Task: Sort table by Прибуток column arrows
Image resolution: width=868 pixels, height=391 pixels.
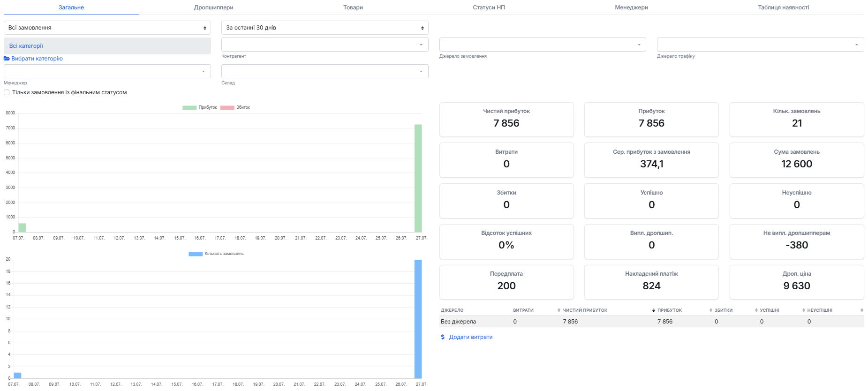Action: coord(711,310)
